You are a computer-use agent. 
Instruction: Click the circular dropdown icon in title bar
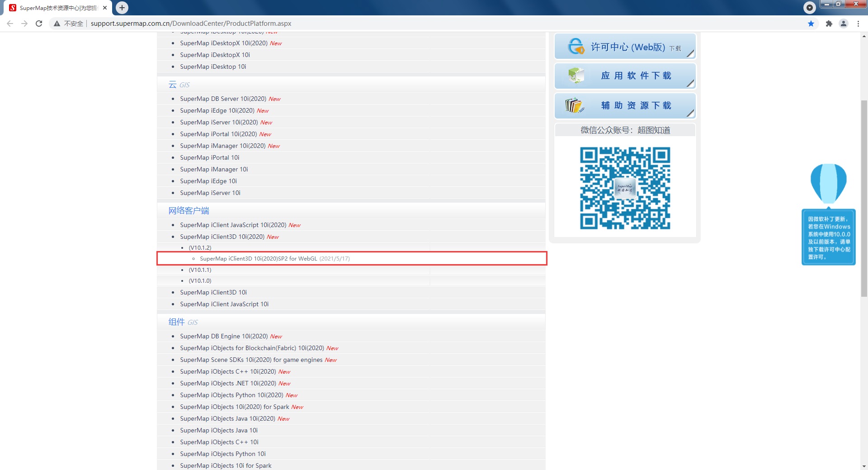(x=810, y=8)
